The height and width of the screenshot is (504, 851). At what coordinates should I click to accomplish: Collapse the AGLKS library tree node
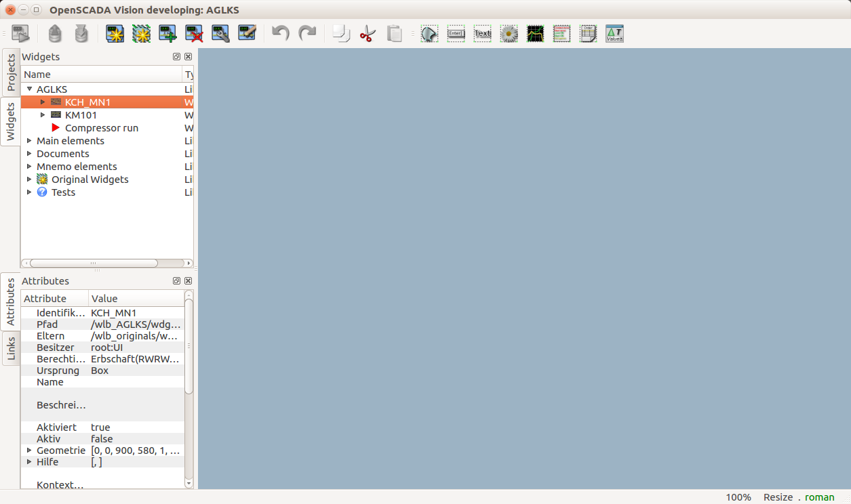tap(29, 89)
